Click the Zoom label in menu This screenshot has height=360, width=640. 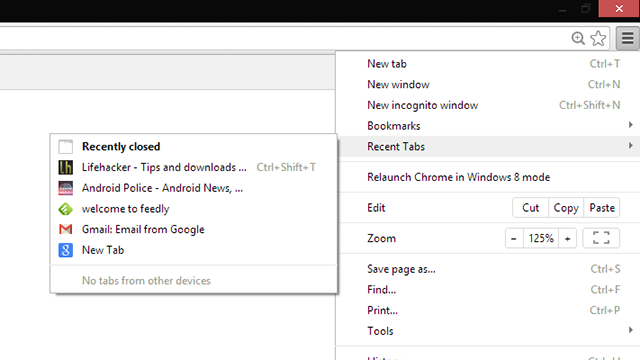click(x=381, y=238)
